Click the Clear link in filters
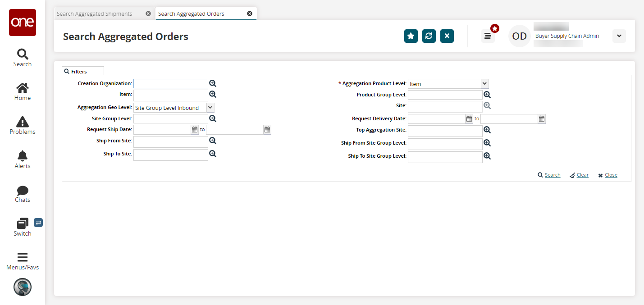The image size is (644, 305). pos(582,175)
